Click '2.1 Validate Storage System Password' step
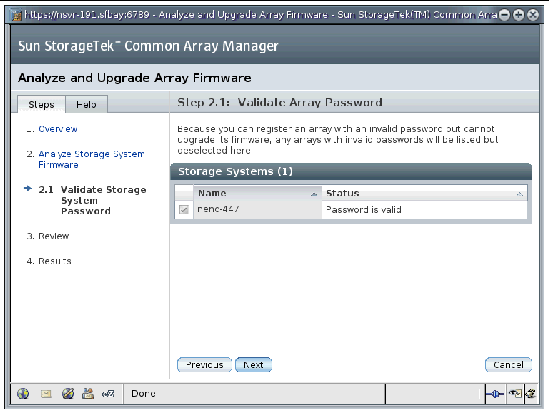Screen dimensions: 549x414 [x=92, y=200]
